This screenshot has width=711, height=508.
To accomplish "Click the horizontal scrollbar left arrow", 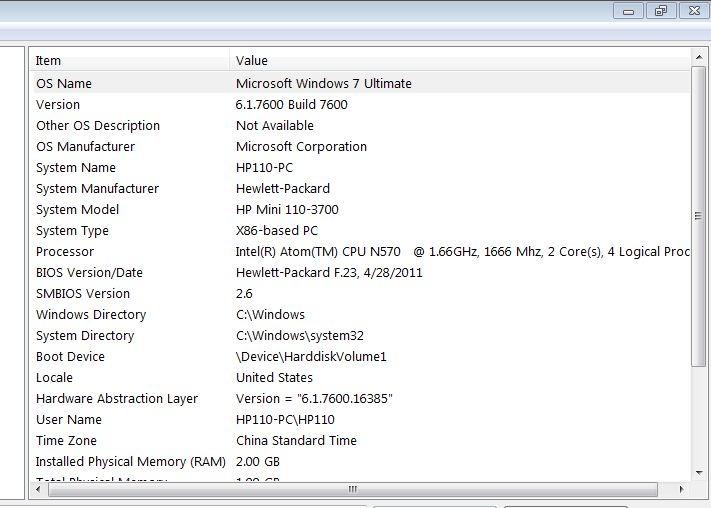I will click(39, 489).
